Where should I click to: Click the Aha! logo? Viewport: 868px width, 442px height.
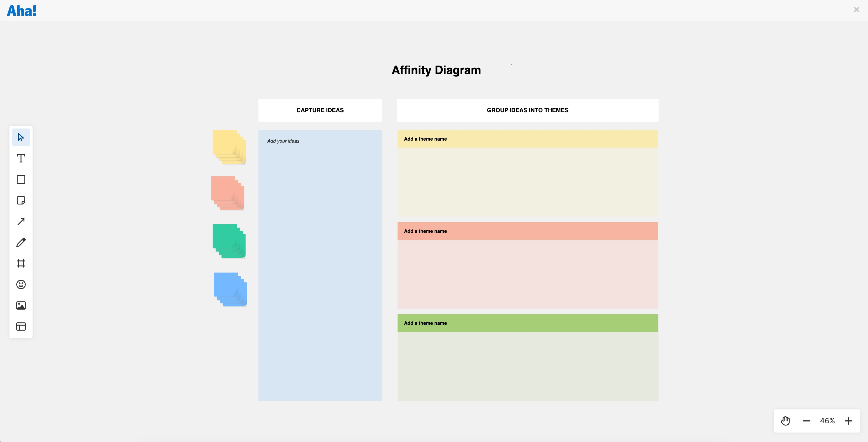point(22,11)
